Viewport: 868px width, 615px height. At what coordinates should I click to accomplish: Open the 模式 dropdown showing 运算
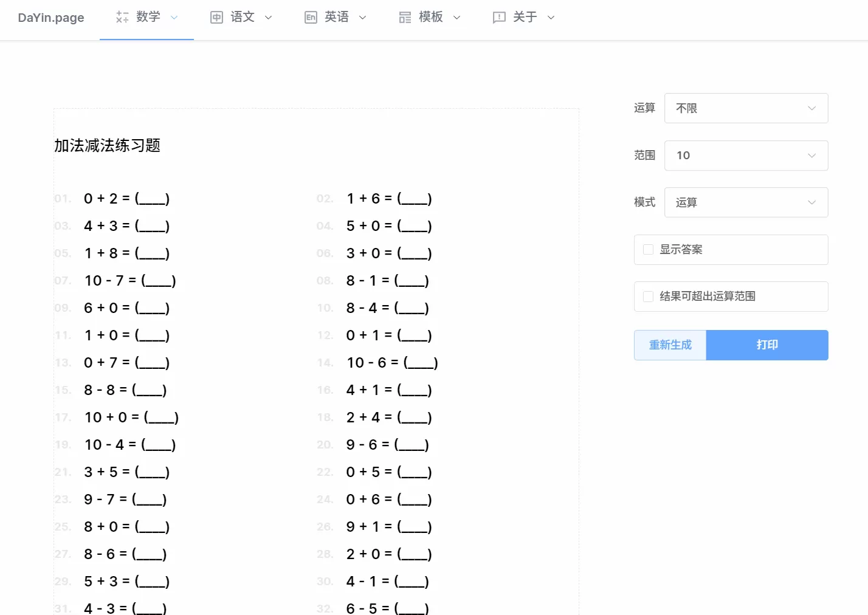coord(746,202)
